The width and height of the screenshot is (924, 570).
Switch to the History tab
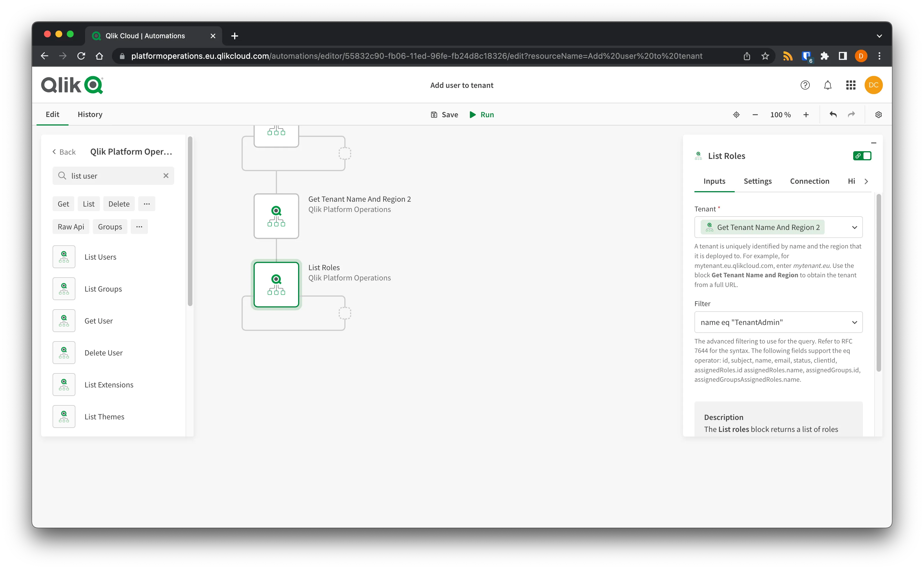(x=90, y=114)
